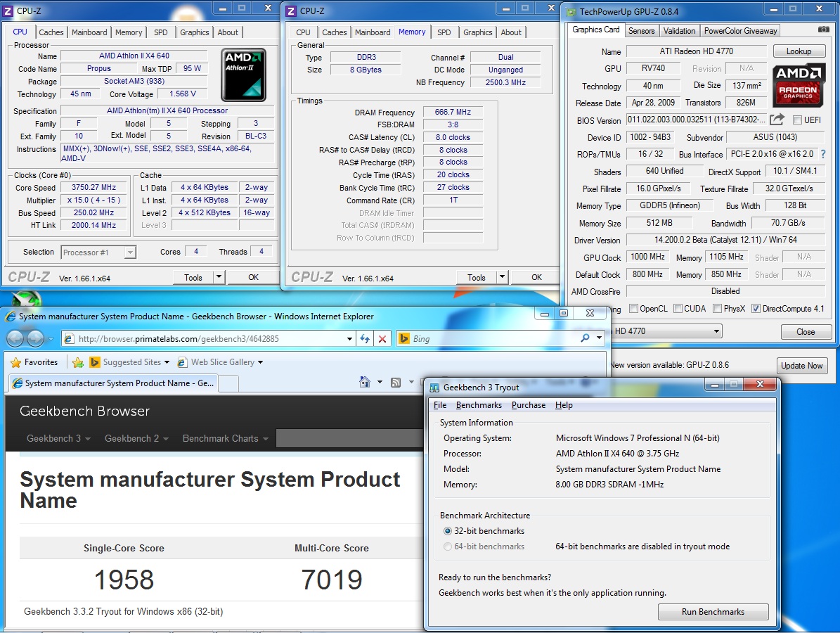Expand the Suggested Sites dropdown
Image resolution: width=840 pixels, height=633 pixels.
pyautogui.click(x=167, y=363)
